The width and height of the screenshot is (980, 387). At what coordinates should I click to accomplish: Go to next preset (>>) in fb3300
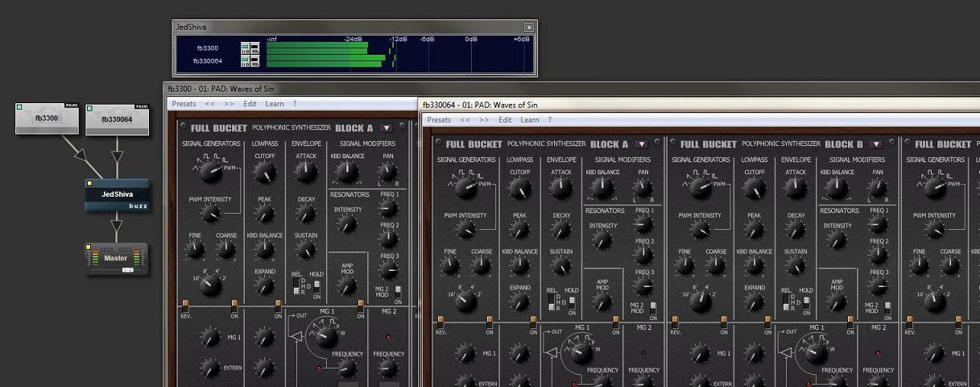pyautogui.click(x=229, y=103)
